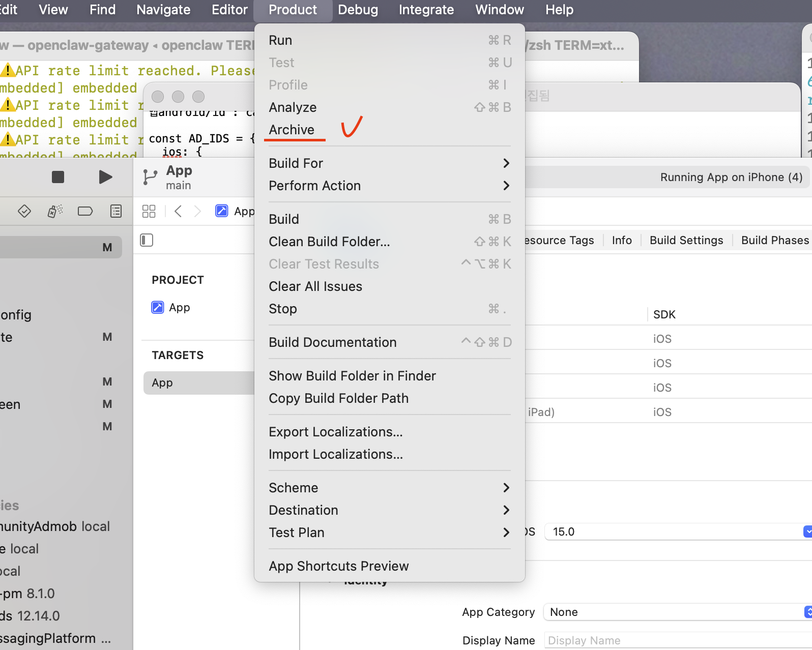
Task: Choose Run from the Product menu
Action: (x=390, y=40)
